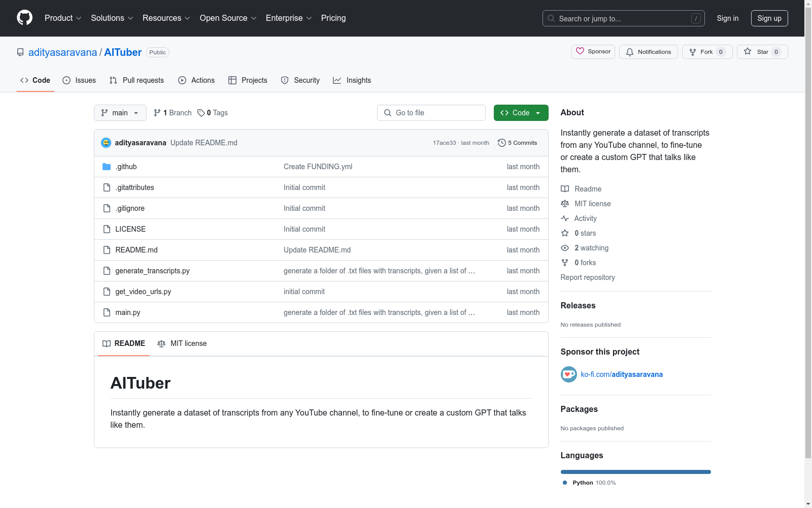Open the AITuber repository name link
Screen dimensions: 812x508
[123, 52]
